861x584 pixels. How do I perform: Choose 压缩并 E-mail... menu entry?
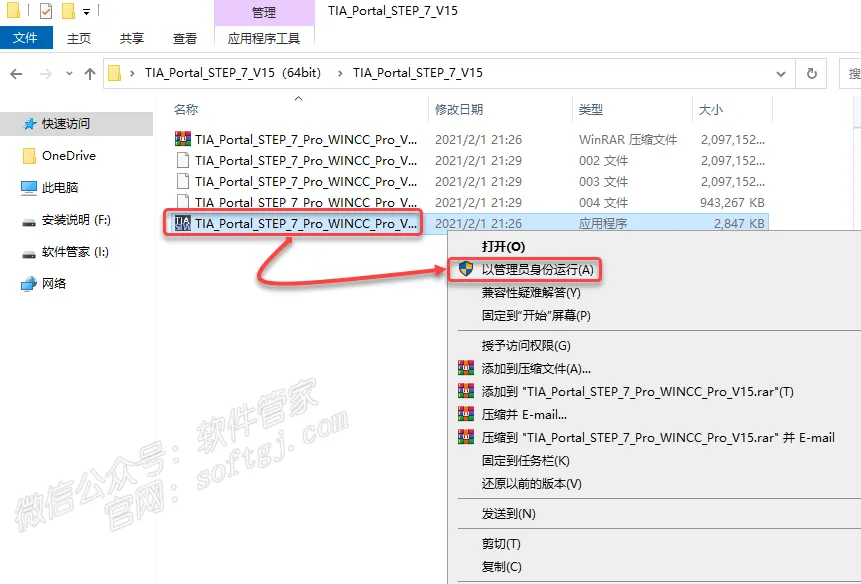[524, 414]
